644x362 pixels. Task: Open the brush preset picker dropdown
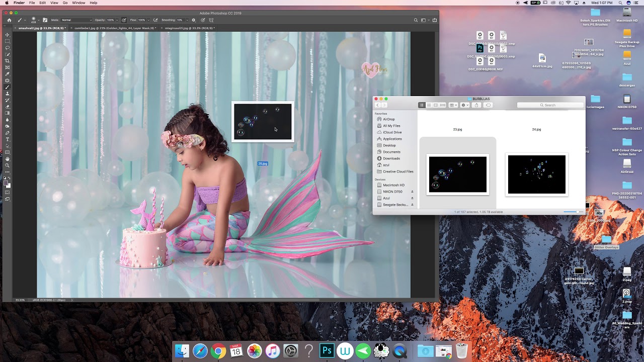coord(39,20)
